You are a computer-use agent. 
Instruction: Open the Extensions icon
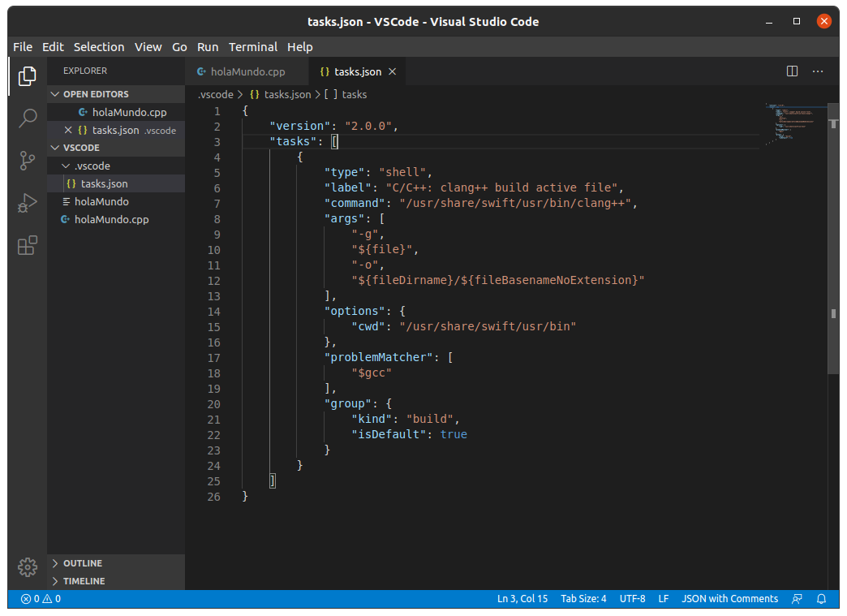27,245
